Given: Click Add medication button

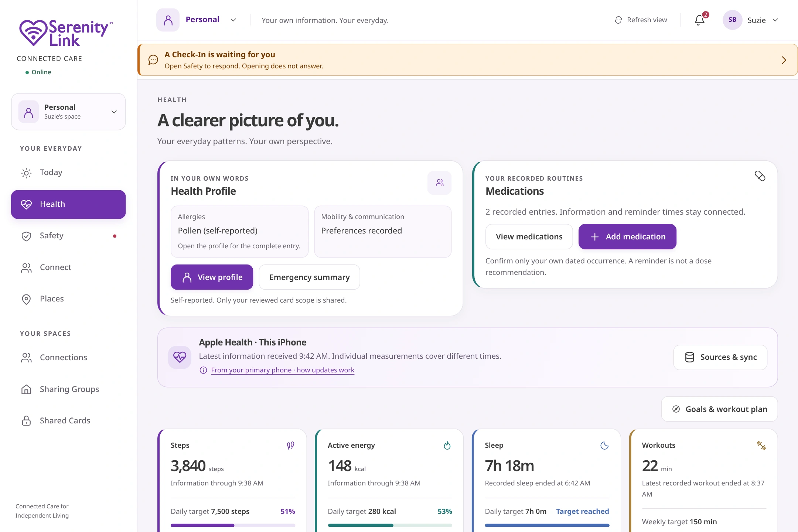Looking at the screenshot, I should [x=627, y=236].
